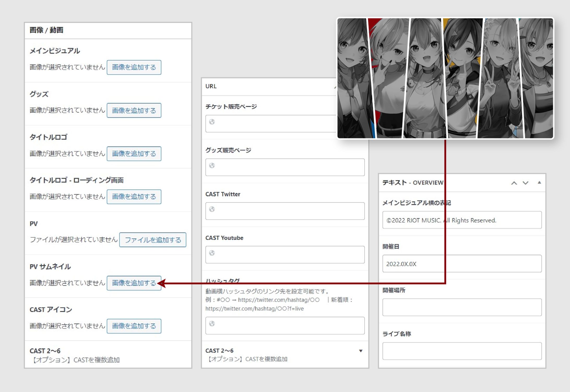This screenshot has height=392, width=570.
Task: Add image for タイトルロゴ
Action: pos(134,154)
